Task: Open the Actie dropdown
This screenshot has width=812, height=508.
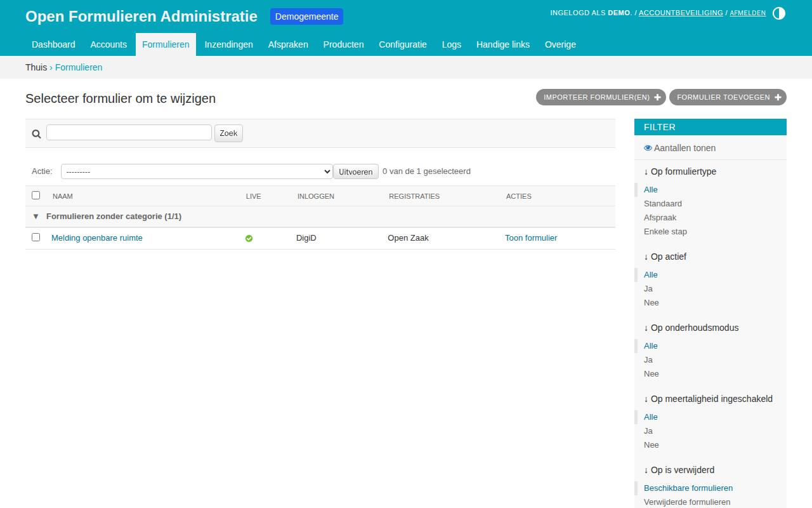Action: click(197, 171)
